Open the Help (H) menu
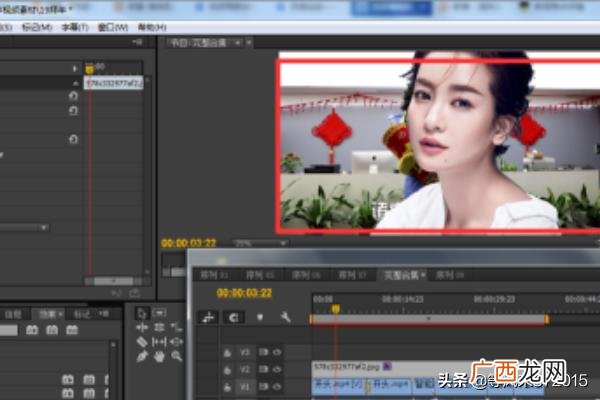 pos(152,28)
